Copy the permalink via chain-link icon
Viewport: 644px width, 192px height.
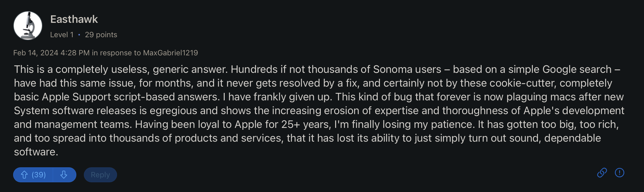[x=602, y=173]
